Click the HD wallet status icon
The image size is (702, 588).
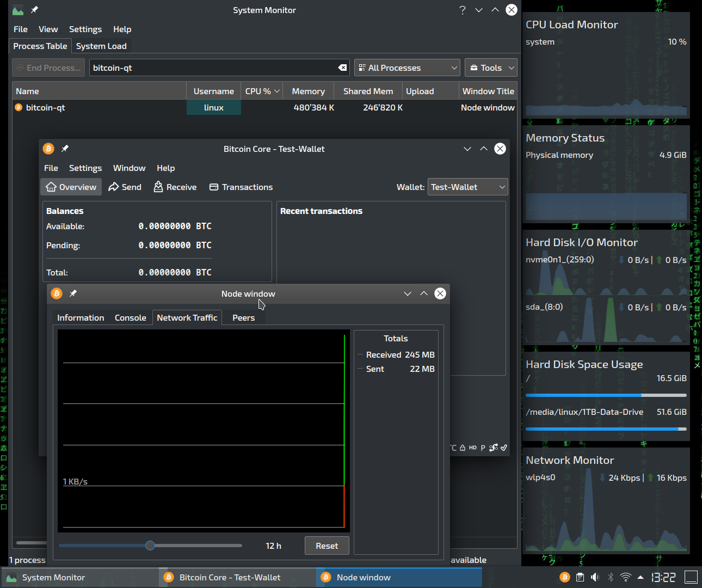point(472,448)
